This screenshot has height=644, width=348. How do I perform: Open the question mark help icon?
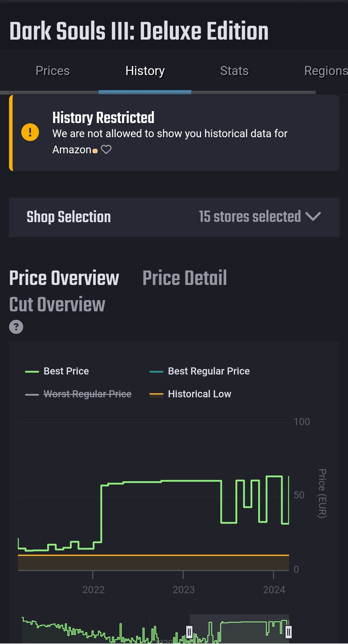[x=16, y=327]
